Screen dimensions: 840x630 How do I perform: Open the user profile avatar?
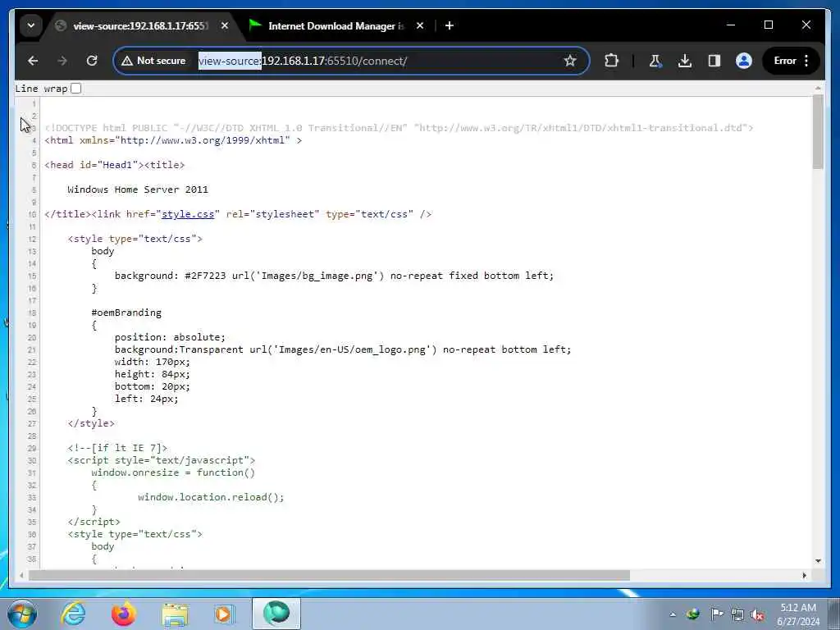click(x=743, y=61)
